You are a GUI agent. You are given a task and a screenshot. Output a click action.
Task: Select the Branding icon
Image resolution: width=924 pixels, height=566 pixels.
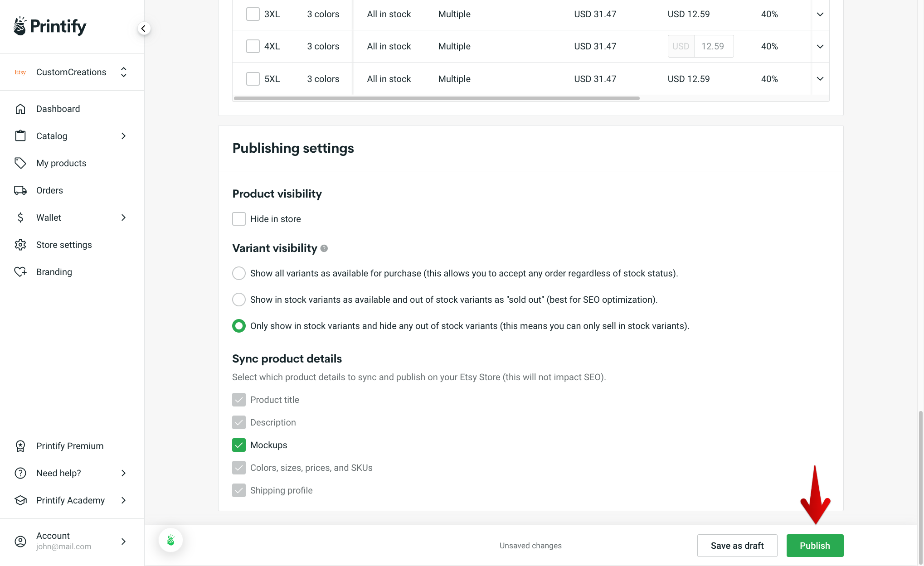[20, 272]
